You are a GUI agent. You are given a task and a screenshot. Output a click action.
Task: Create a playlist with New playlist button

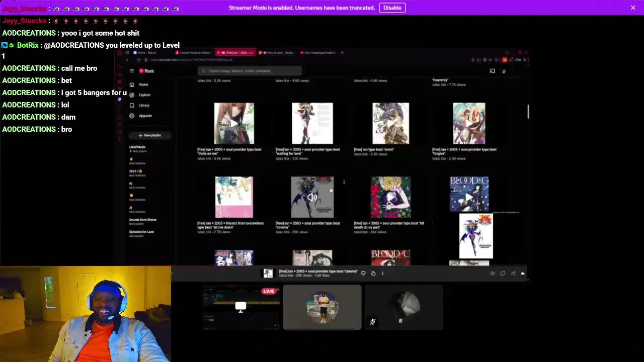coord(150,135)
